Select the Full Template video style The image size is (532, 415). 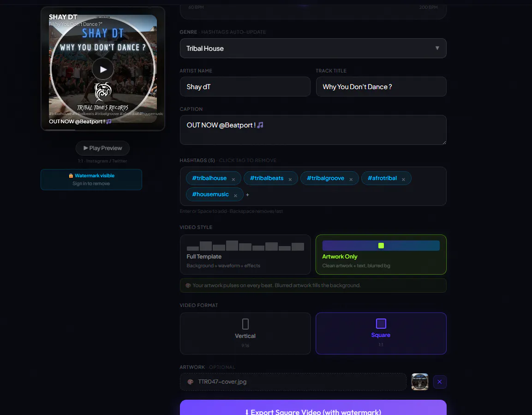click(x=245, y=254)
